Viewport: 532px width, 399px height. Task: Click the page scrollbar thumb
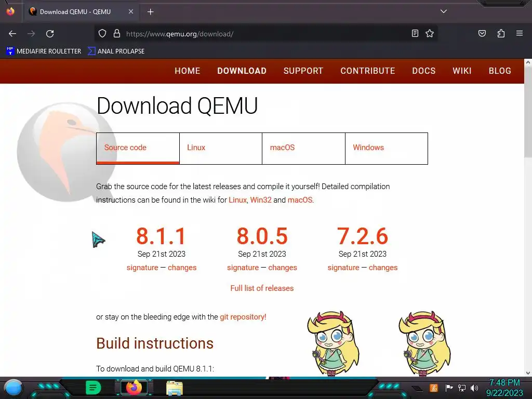tap(528, 112)
